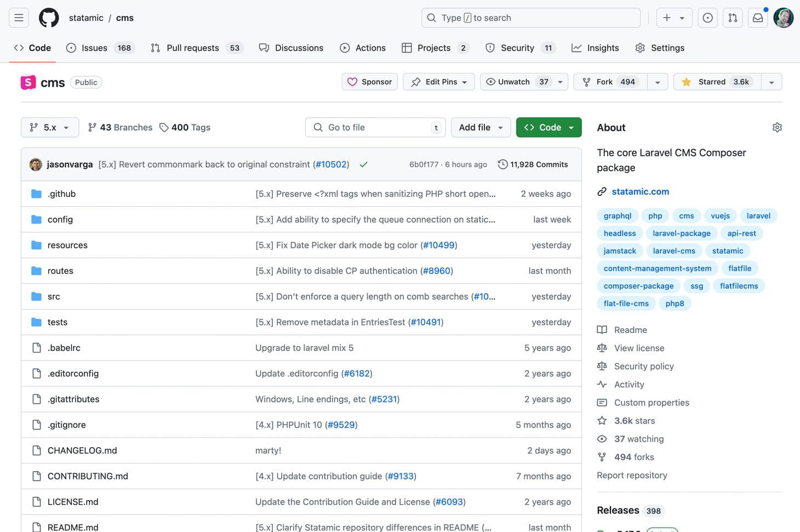Click jasonvarga's commit author avatar

click(36, 164)
